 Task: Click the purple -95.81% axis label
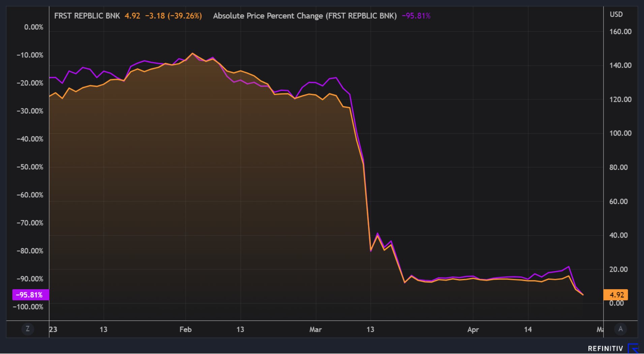31,295
